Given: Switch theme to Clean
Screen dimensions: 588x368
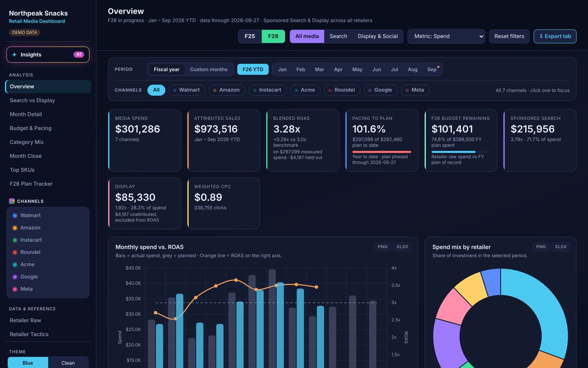Looking at the screenshot, I should [x=68, y=363].
